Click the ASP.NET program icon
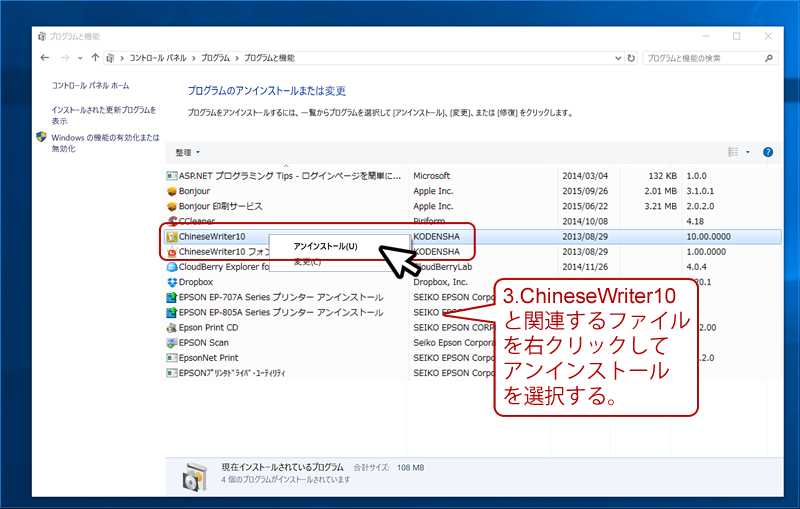 click(172, 176)
